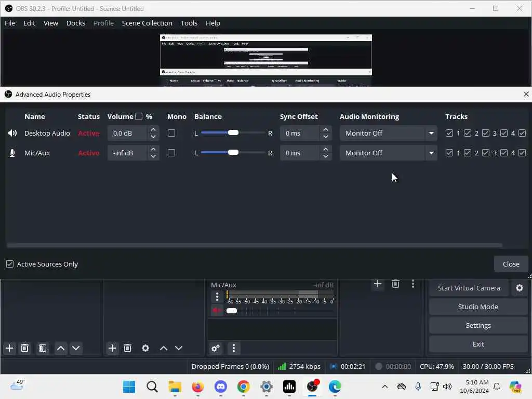Show hidden system tray icons chevron
Viewport: 532px width, 399px height.
click(385, 387)
